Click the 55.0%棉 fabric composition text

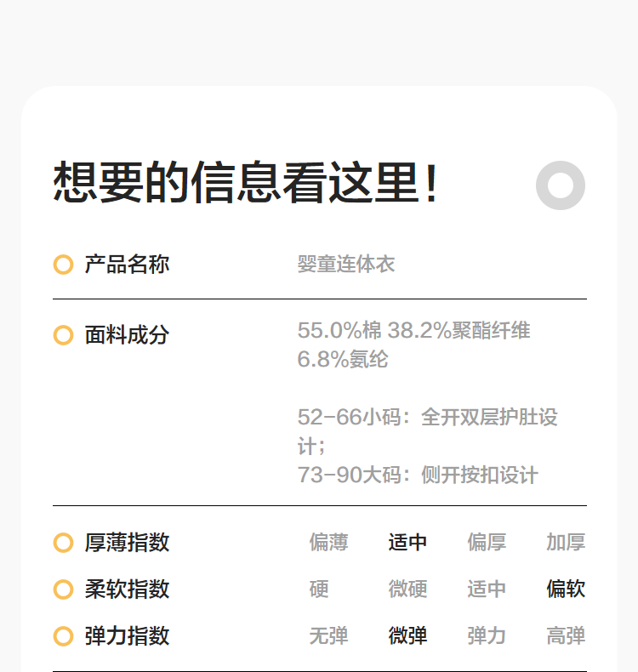(x=339, y=331)
